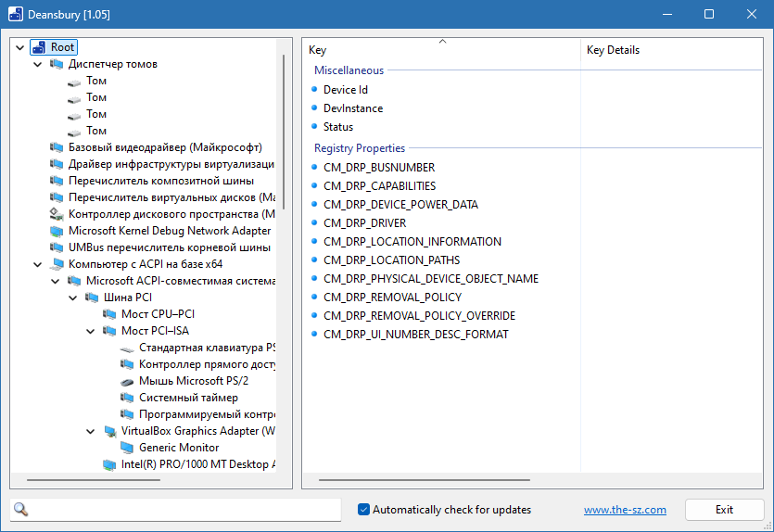Image resolution: width=774 pixels, height=532 pixels.
Task: Click the Базовый видеодрайвер device icon
Action: [57, 147]
